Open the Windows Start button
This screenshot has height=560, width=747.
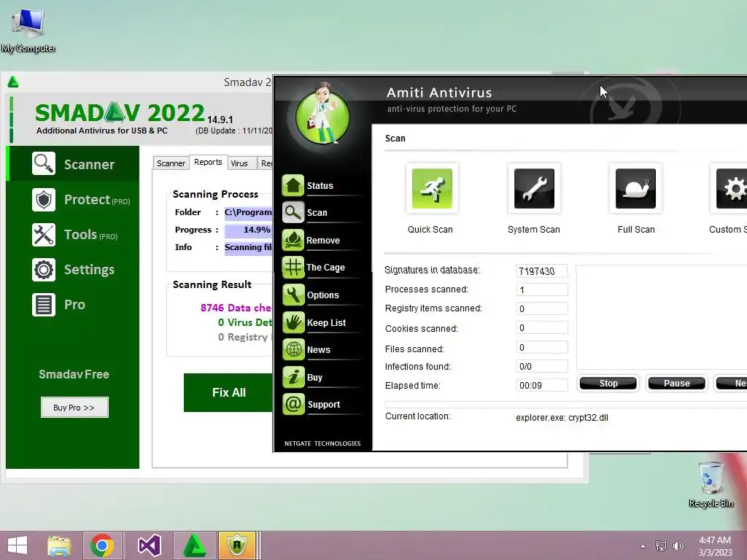coord(18,545)
